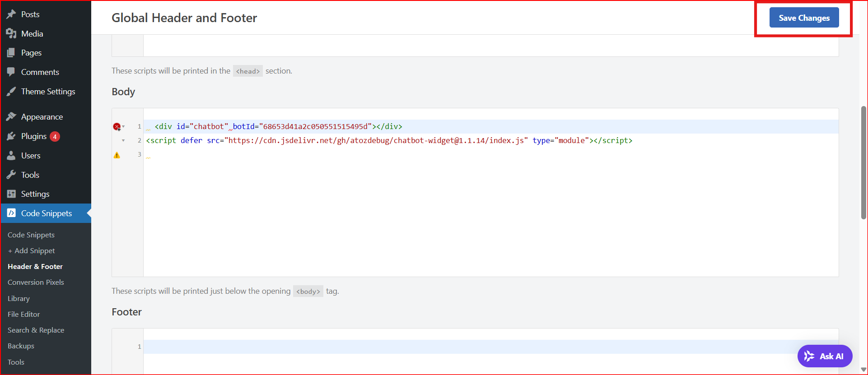The width and height of the screenshot is (868, 375).
Task: Open Tools under Code Snippets submenu
Action: (x=16, y=362)
